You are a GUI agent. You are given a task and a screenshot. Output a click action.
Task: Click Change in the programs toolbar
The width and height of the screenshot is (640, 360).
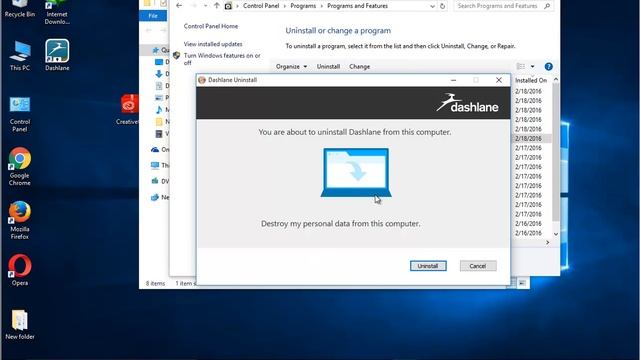pos(360,67)
